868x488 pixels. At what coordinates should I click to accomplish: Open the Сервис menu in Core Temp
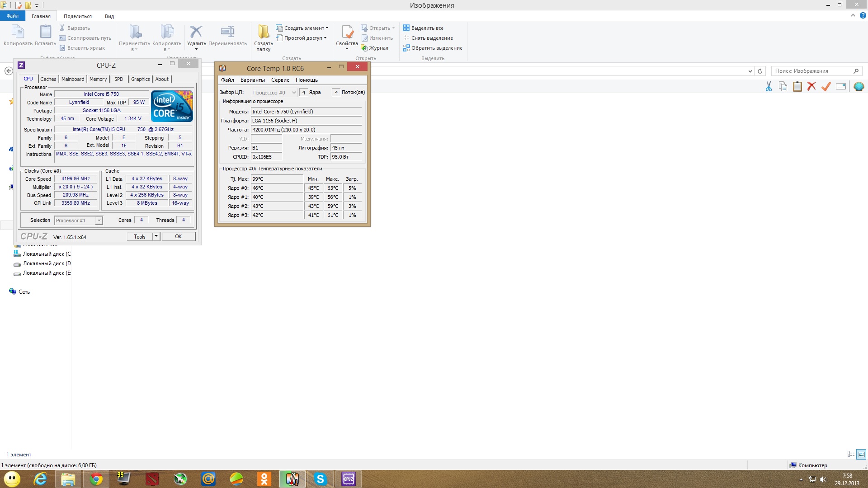280,80
